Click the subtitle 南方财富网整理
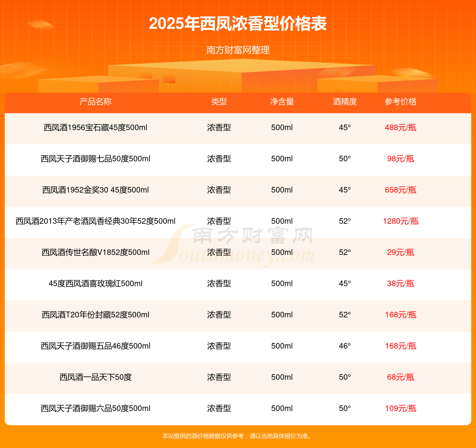This screenshot has width=476, height=448. (x=238, y=50)
